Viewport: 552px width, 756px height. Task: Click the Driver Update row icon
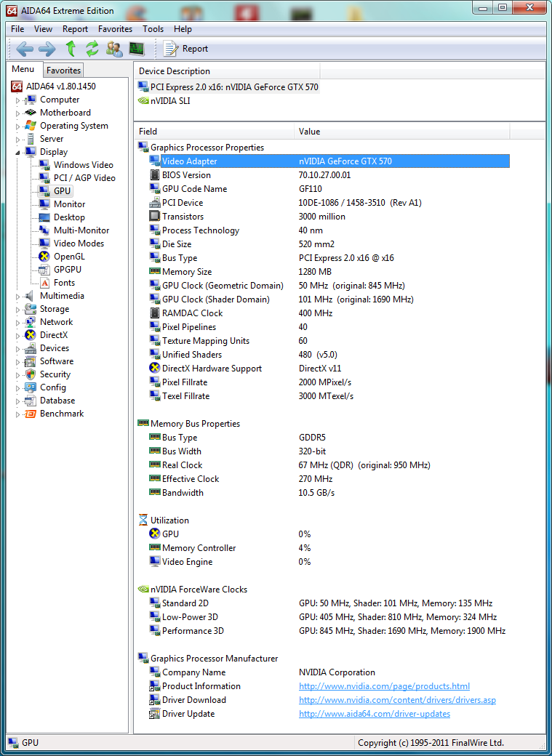point(155,714)
